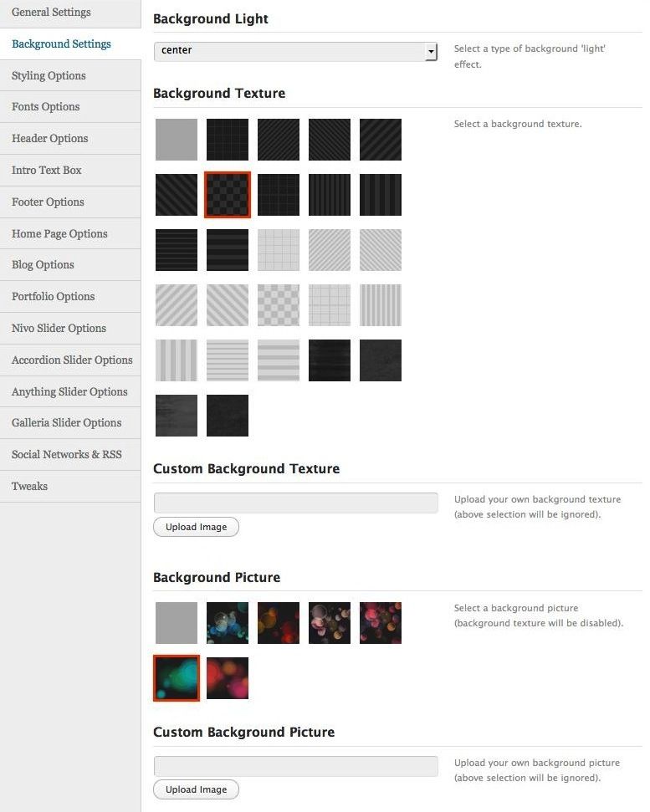The width and height of the screenshot is (650, 812).
Task: Select the dark checkerboard background texture
Action: pyautogui.click(x=228, y=195)
